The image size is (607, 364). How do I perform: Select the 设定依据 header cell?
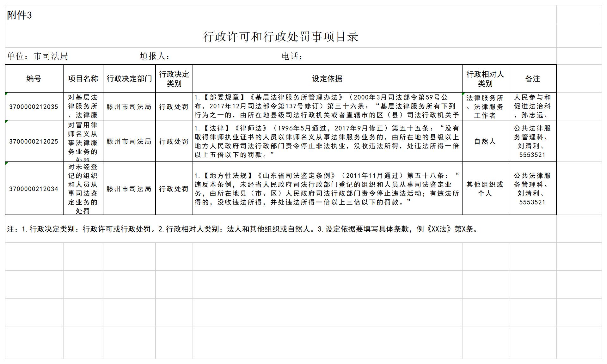click(x=327, y=79)
